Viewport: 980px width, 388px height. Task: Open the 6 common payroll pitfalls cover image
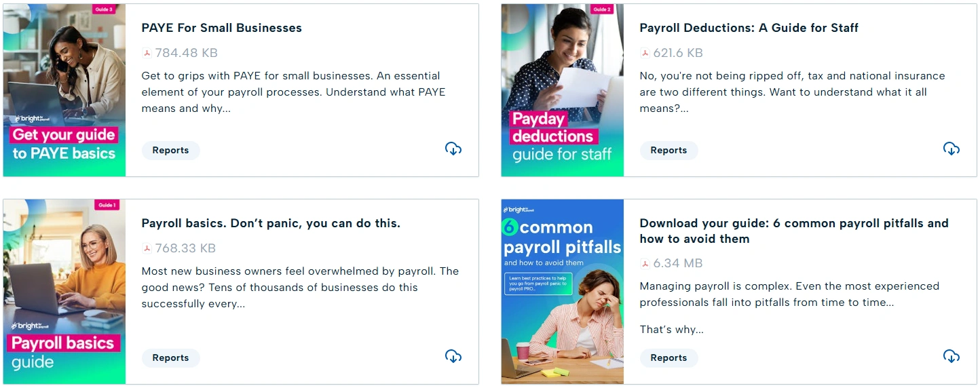[x=563, y=292]
